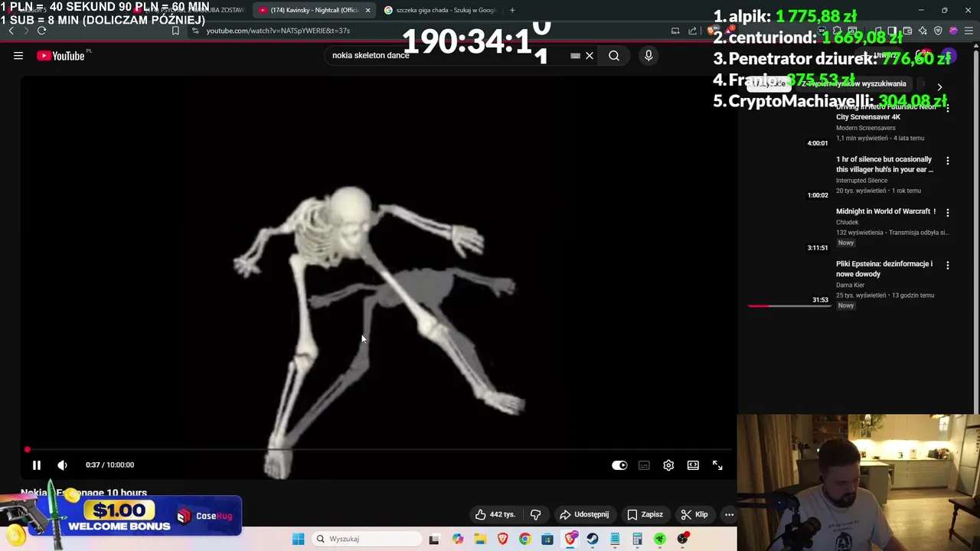Clear the YouTube search query X
Viewport: 980px width, 551px height.
[590, 55]
